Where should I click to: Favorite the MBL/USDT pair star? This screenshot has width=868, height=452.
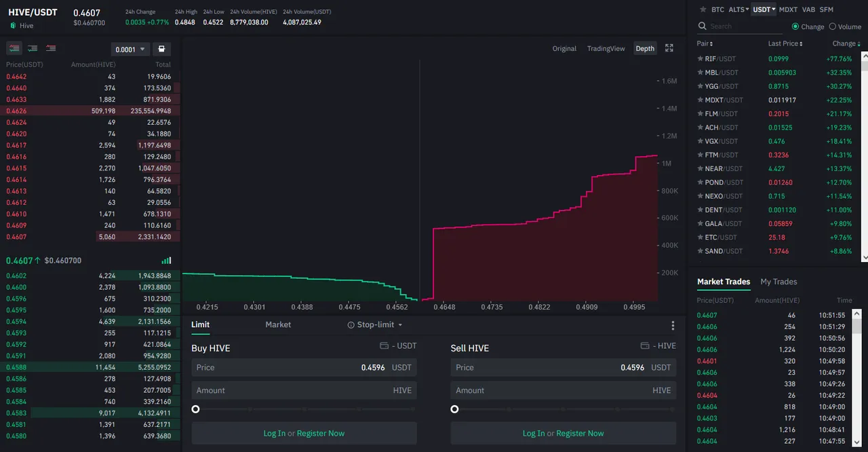[700, 73]
